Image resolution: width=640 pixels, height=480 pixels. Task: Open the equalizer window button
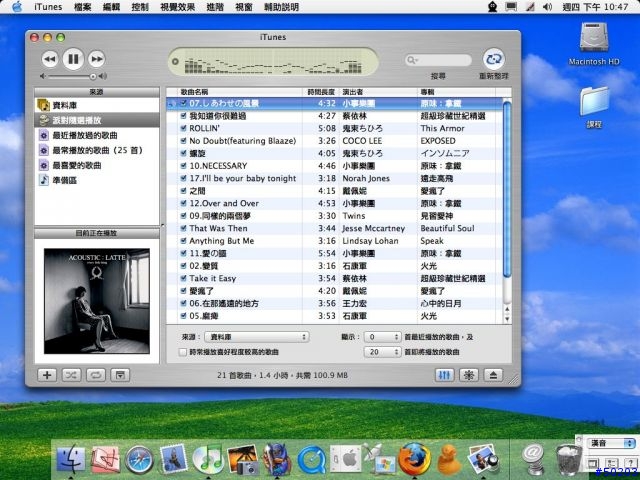444,375
